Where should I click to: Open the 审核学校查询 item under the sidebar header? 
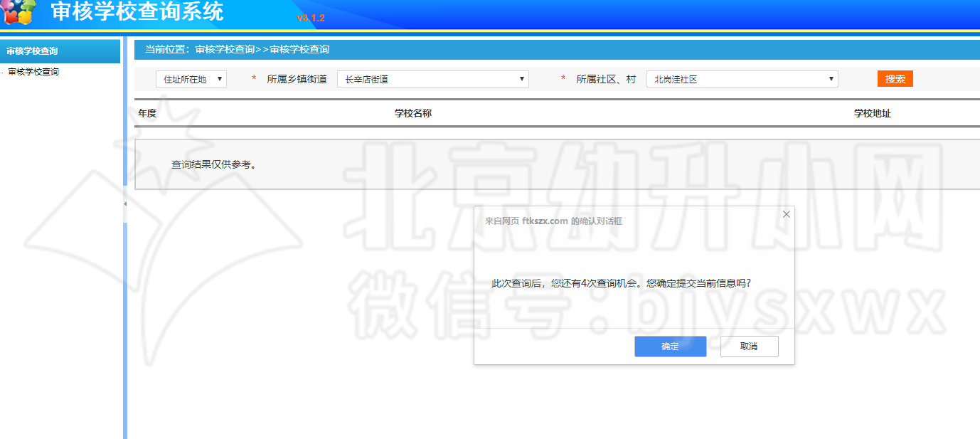pos(33,72)
